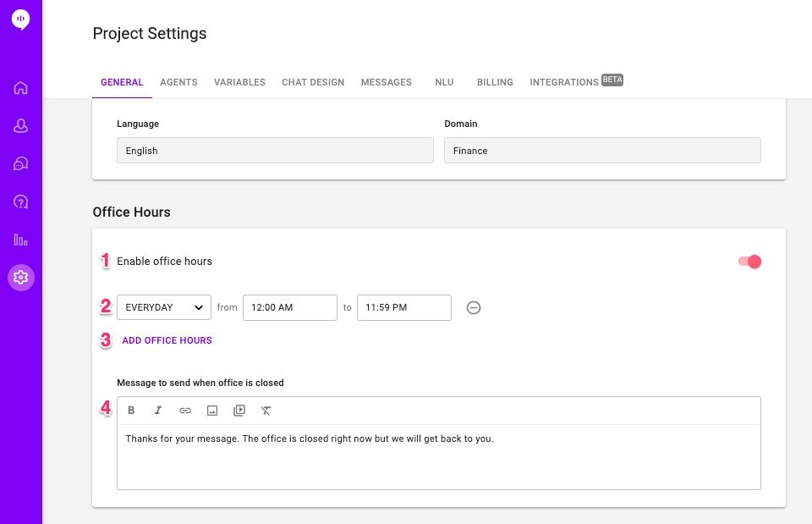Image resolution: width=812 pixels, height=524 pixels.
Task: Switch to the CHAT DESIGN tab
Action: tap(313, 82)
